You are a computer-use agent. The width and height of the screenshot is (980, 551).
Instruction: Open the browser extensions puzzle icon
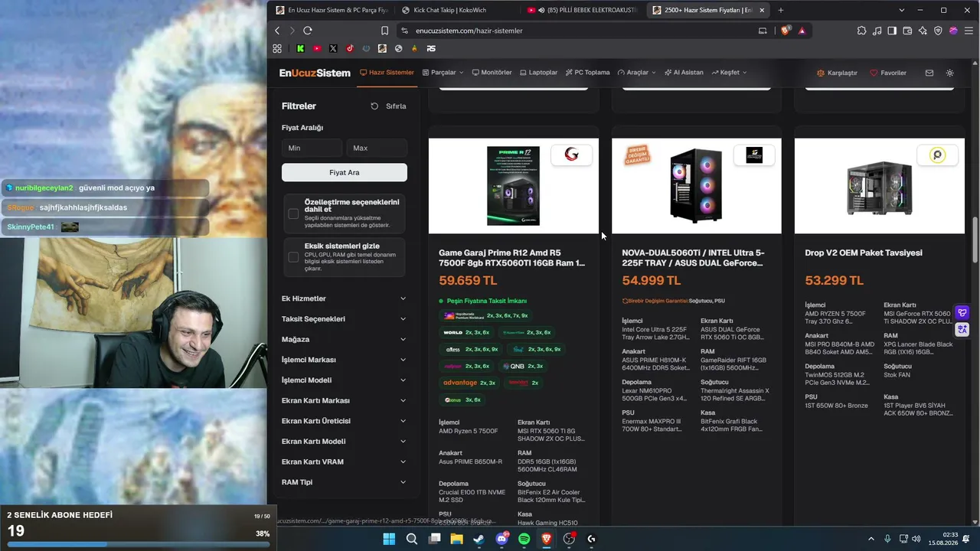(x=862, y=31)
